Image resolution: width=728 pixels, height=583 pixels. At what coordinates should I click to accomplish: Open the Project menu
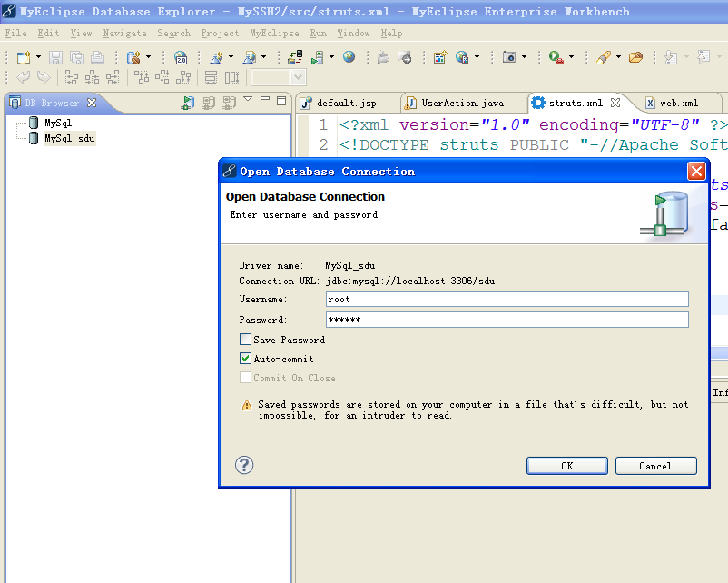tap(220, 34)
